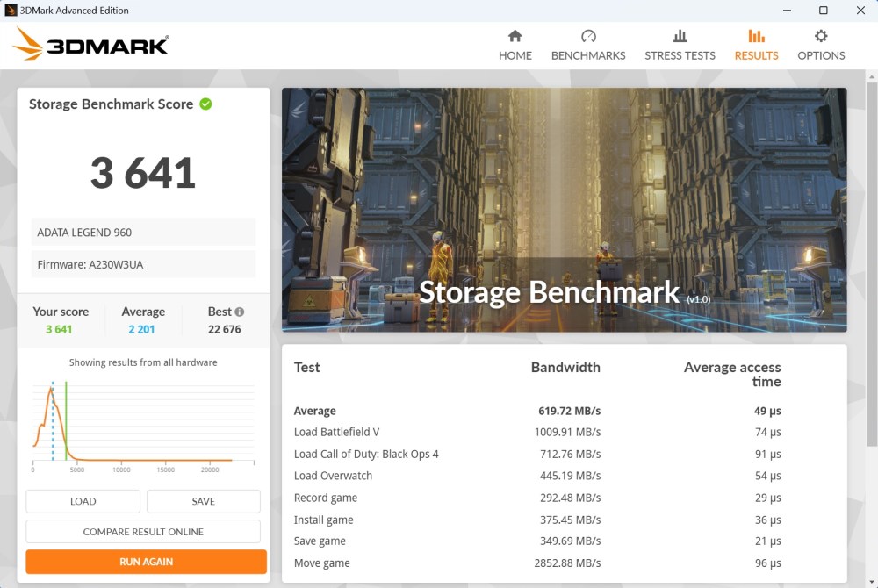
Task: Click the Home house icon
Action: (515, 36)
